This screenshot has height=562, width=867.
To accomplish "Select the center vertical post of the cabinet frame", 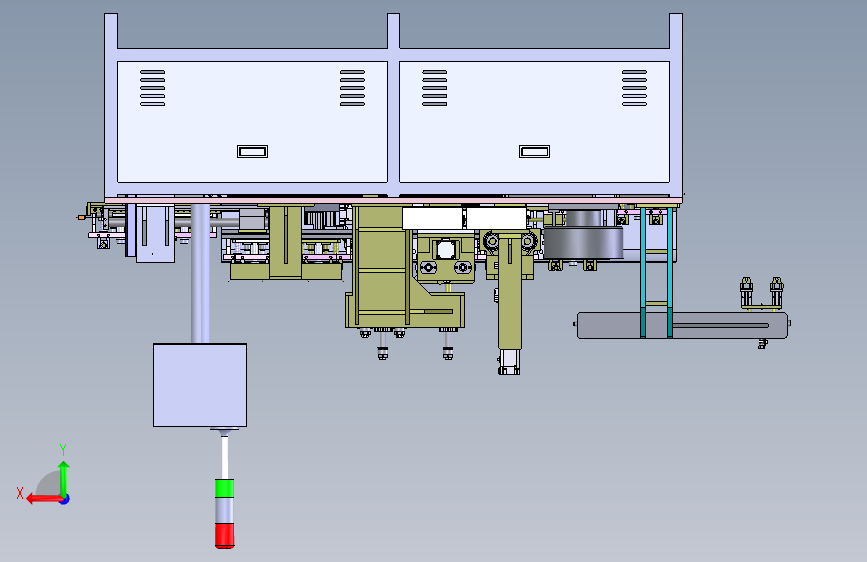I will pos(394,105).
